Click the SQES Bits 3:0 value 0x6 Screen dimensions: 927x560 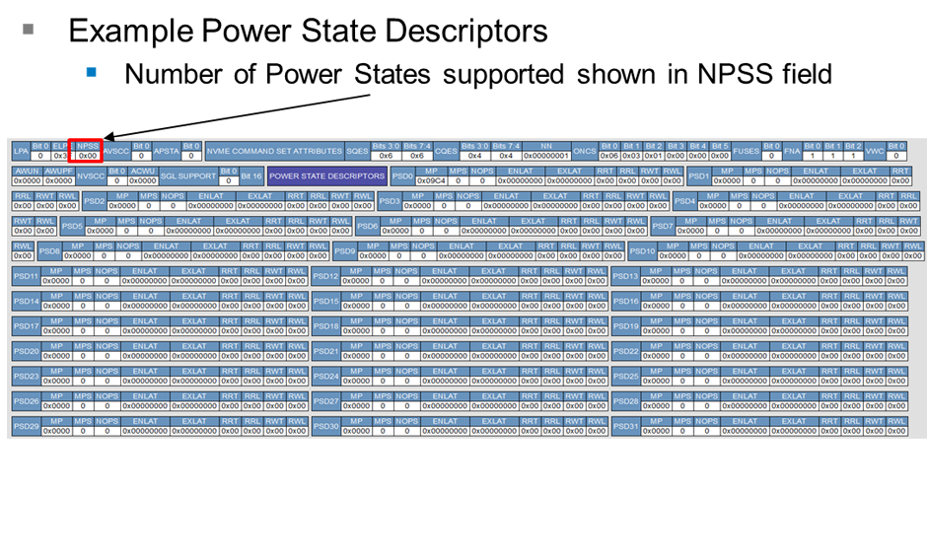(386, 156)
